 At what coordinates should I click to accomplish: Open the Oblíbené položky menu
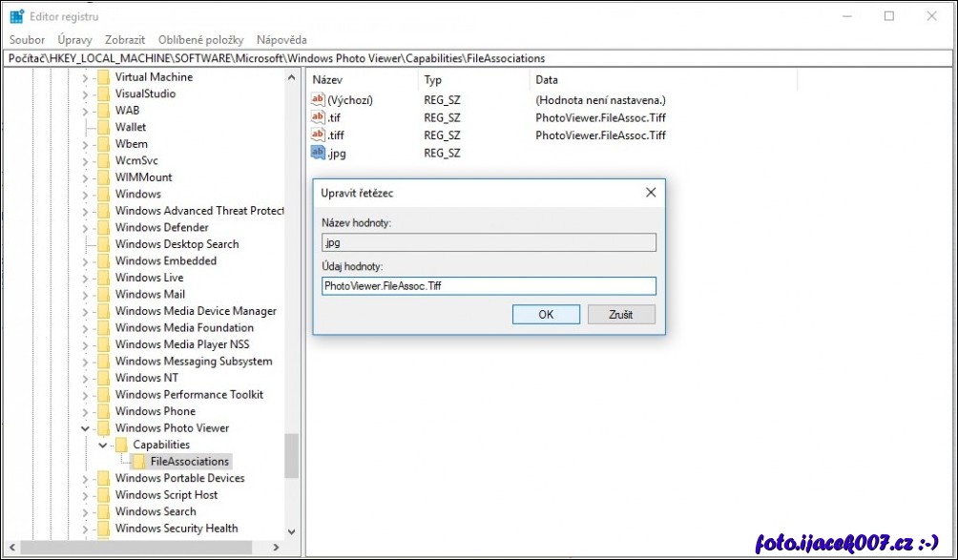(x=201, y=40)
